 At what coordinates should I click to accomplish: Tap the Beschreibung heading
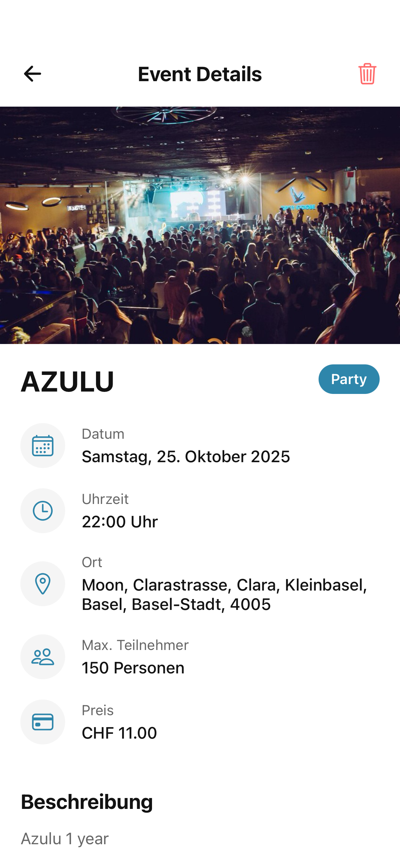point(87,802)
